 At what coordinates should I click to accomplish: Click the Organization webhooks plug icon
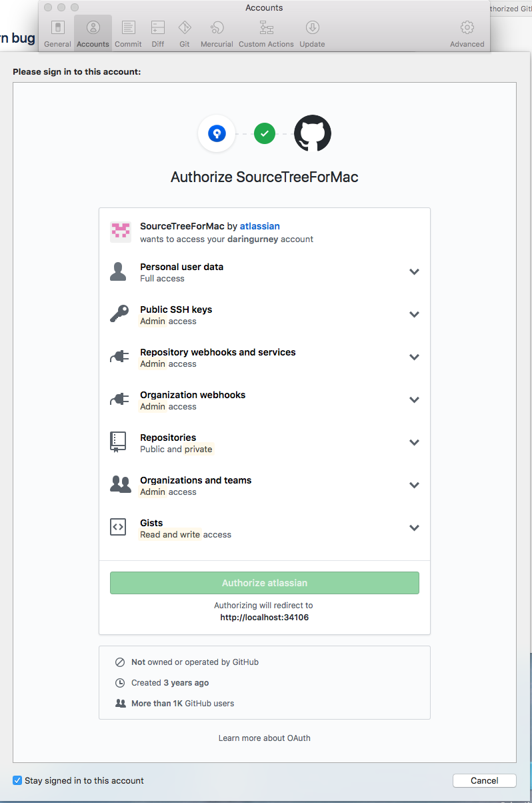(119, 399)
